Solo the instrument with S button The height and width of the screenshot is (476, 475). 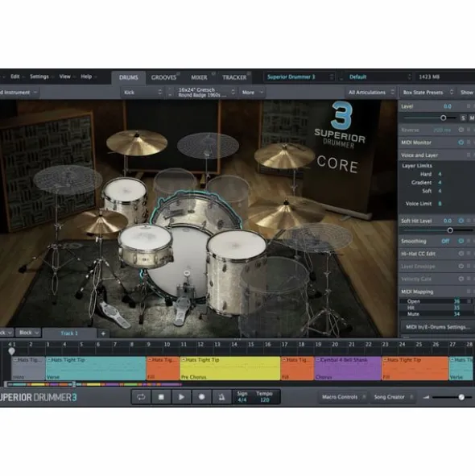(x=463, y=118)
